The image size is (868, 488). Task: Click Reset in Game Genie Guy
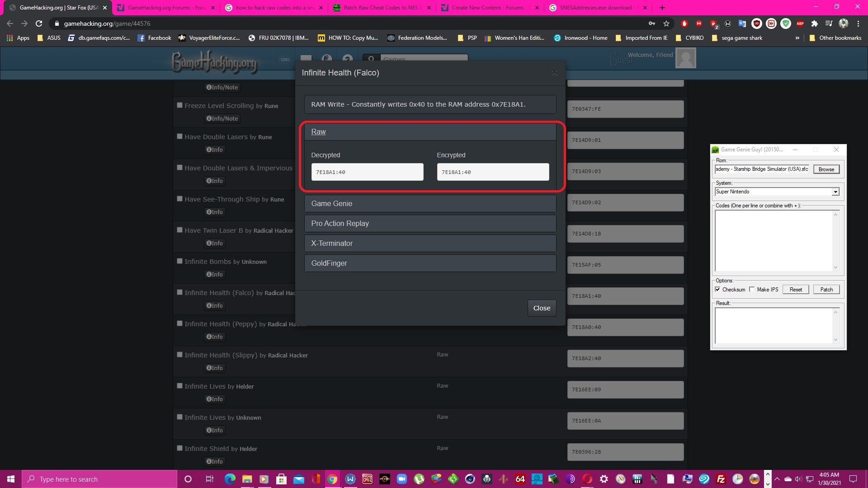click(796, 290)
